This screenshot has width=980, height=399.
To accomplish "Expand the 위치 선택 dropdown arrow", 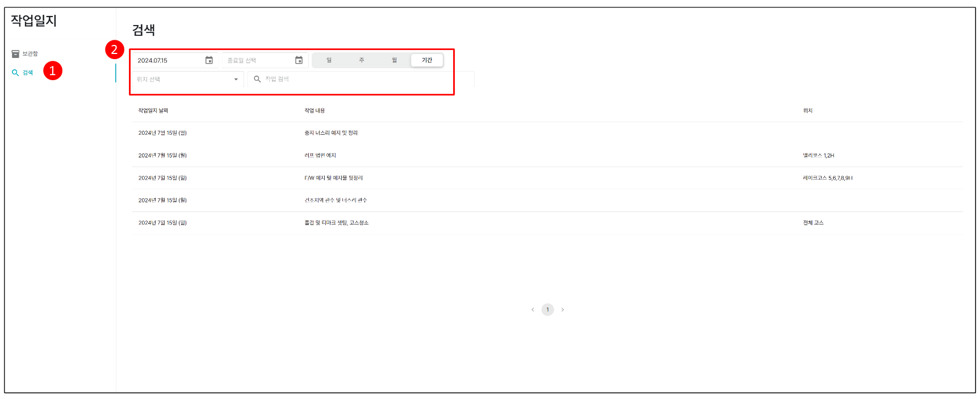I will tap(236, 80).
